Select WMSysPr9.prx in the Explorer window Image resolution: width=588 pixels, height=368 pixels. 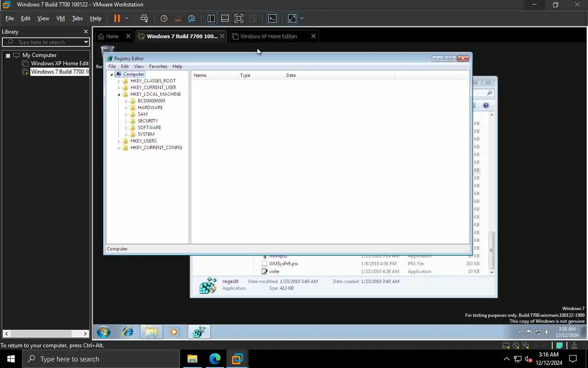(283, 264)
